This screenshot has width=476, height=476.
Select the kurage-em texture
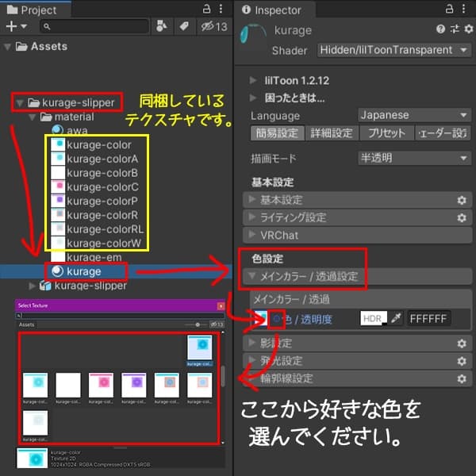[x=86, y=257]
